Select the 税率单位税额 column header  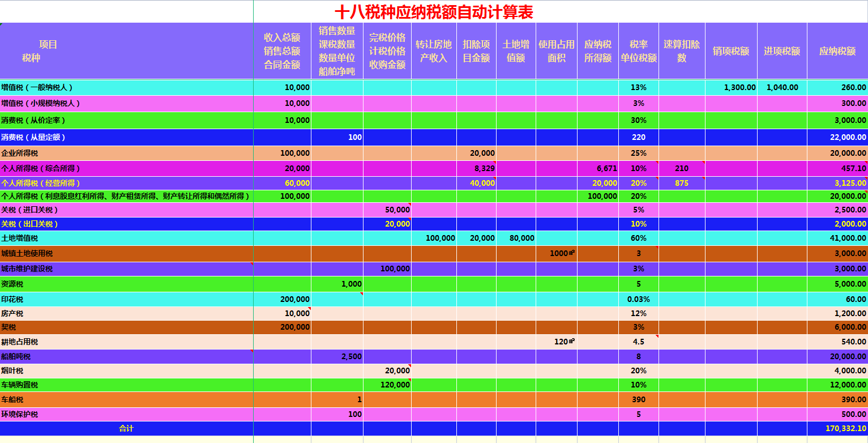[639, 50]
